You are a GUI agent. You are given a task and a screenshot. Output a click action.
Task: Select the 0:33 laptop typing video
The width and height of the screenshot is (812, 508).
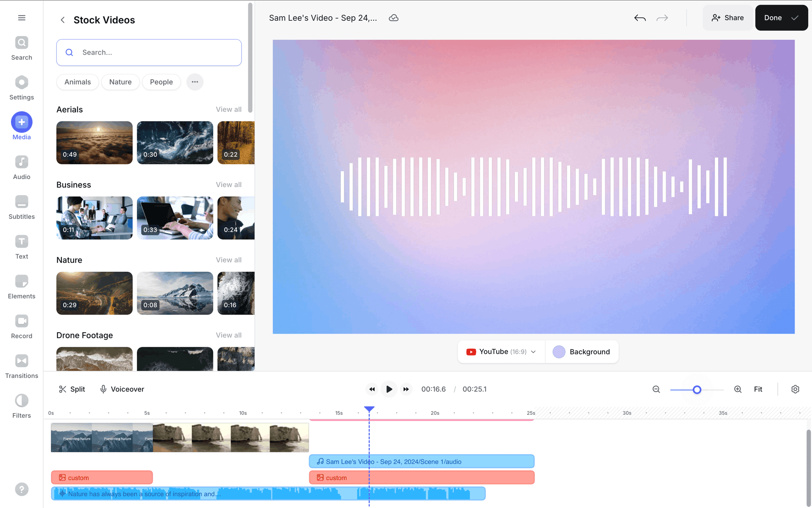pyautogui.click(x=175, y=218)
